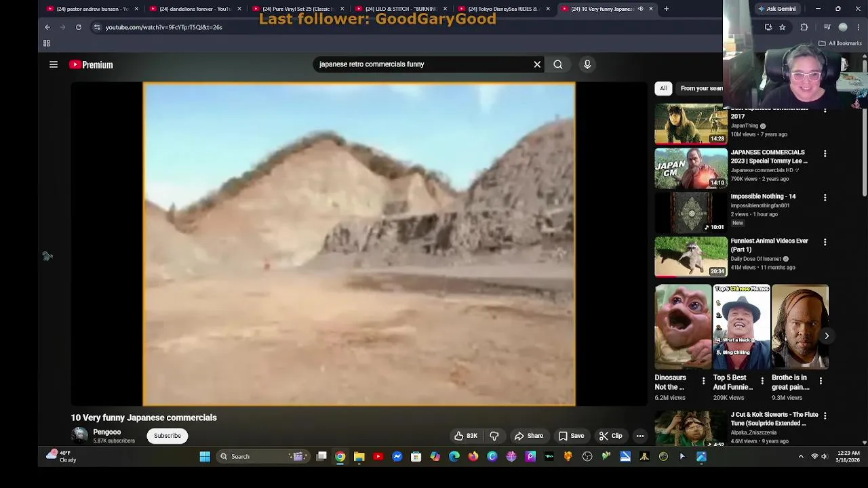Open the Chrome extensions puzzle icon

pyautogui.click(x=804, y=27)
